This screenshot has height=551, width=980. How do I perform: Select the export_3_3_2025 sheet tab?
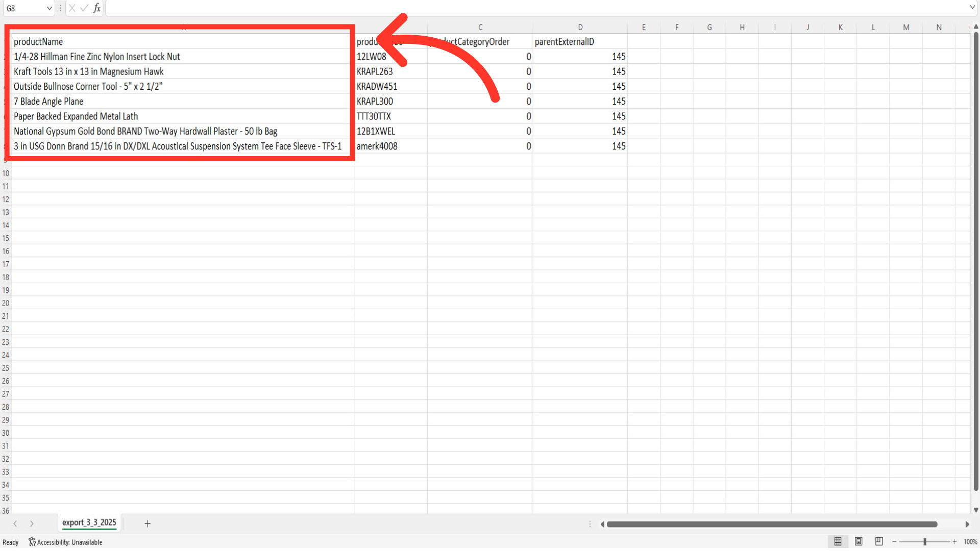(x=89, y=522)
